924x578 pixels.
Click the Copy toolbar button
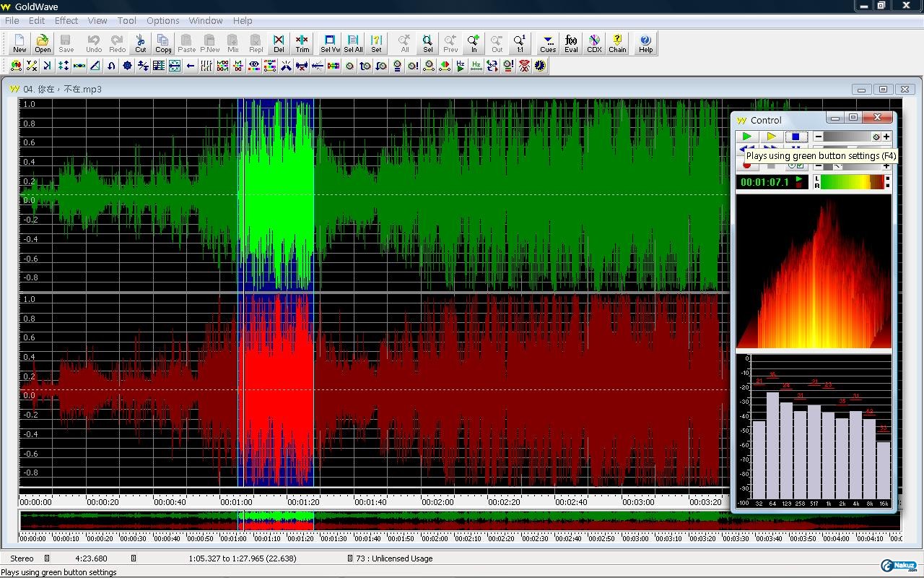[x=163, y=43]
